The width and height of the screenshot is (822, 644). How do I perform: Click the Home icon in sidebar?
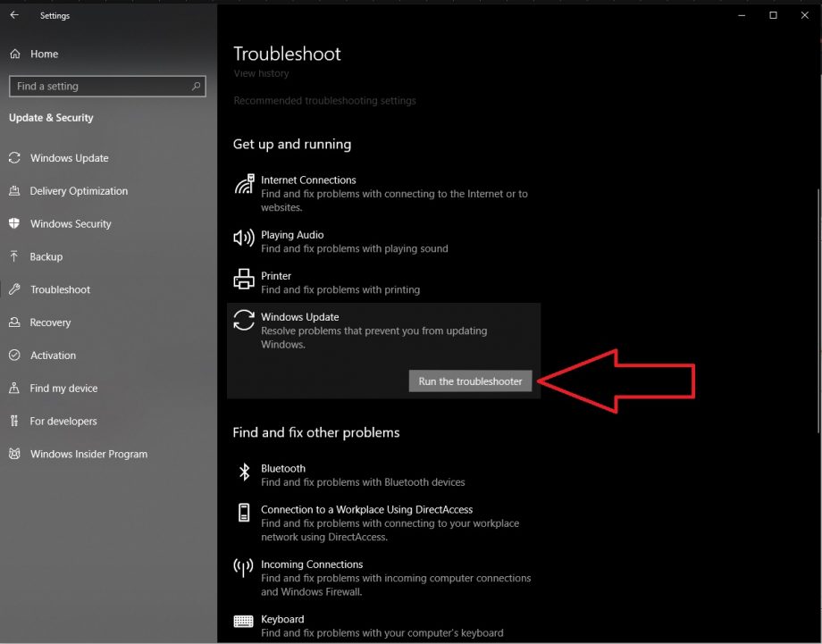15,54
